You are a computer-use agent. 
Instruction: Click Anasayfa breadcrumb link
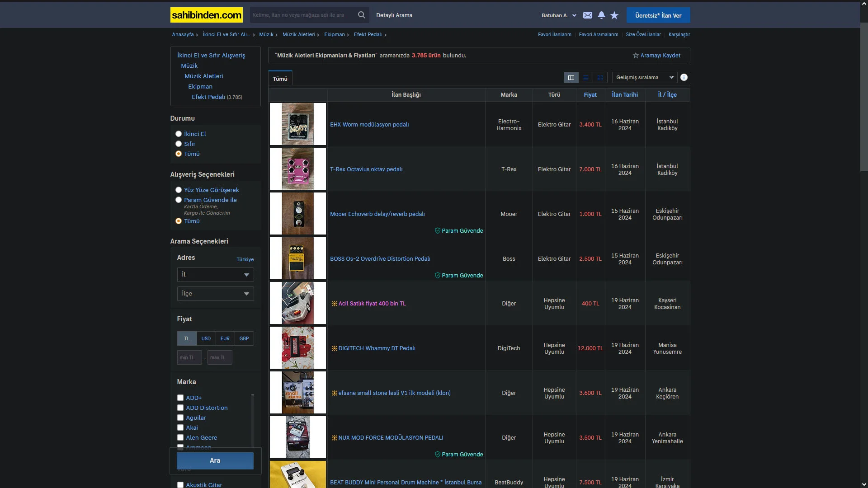pyautogui.click(x=183, y=34)
